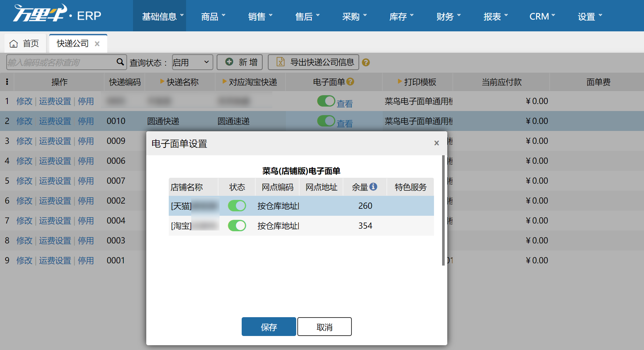Click the 余量 info icon
The width and height of the screenshot is (644, 350).
[373, 187]
